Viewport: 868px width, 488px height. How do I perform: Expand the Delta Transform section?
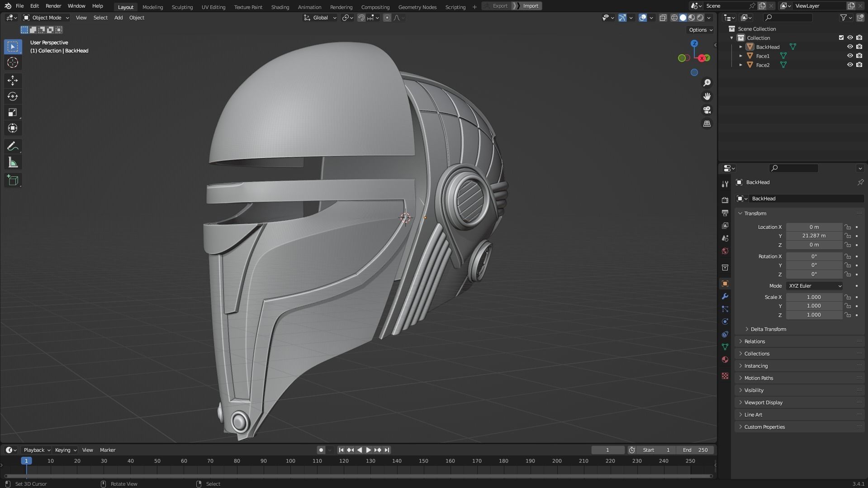tap(768, 329)
